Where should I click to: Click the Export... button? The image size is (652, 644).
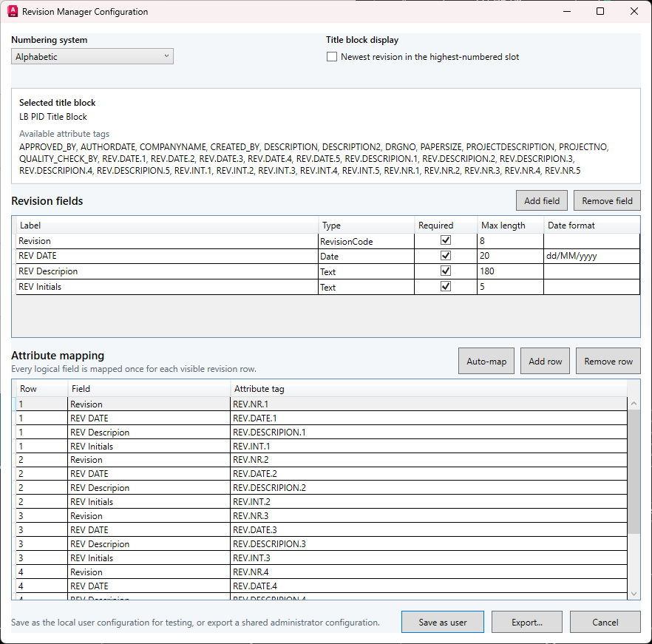(x=527, y=622)
